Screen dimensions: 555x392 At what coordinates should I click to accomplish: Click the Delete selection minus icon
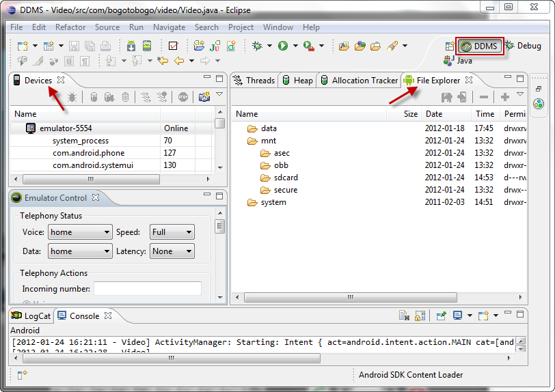pos(484,97)
